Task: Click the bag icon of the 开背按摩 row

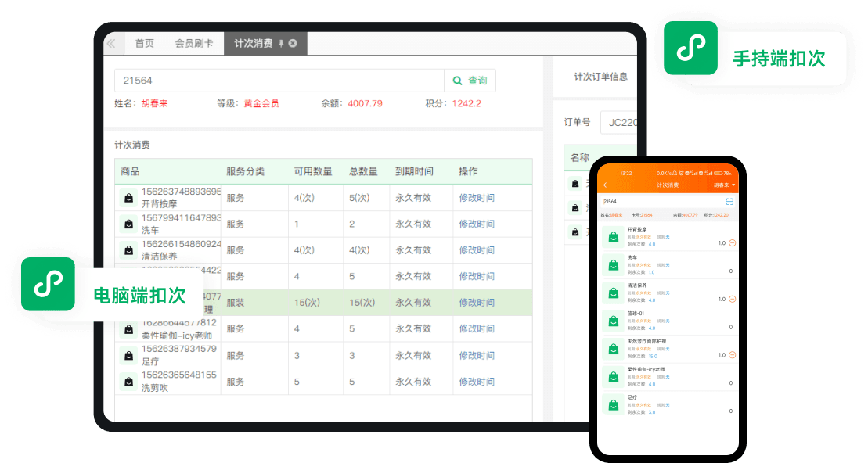Action: (128, 198)
